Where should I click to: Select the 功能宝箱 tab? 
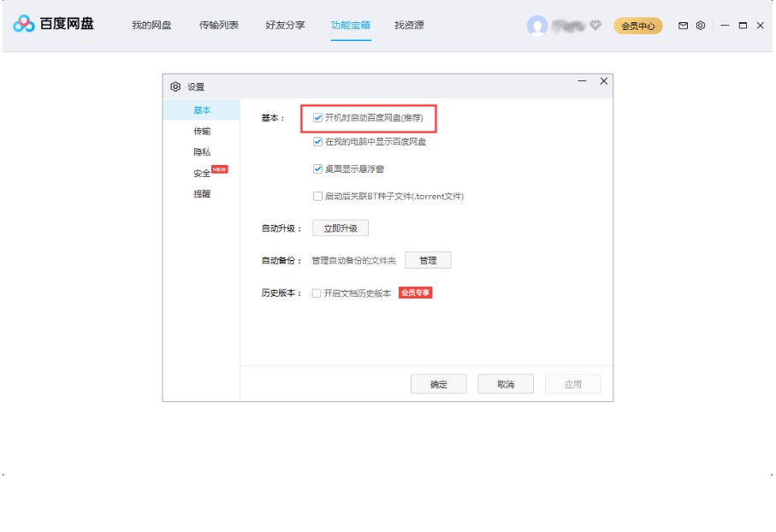[x=351, y=25]
